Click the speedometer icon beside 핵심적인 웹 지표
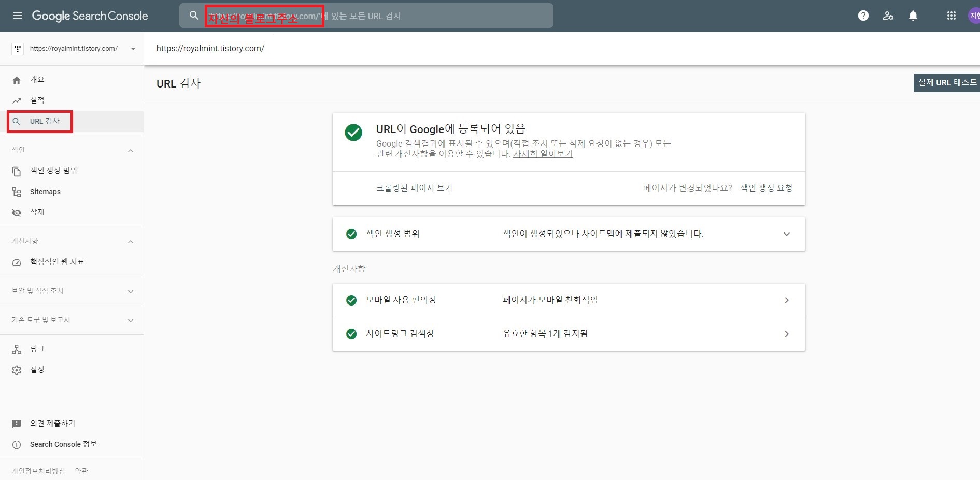 pos(17,262)
